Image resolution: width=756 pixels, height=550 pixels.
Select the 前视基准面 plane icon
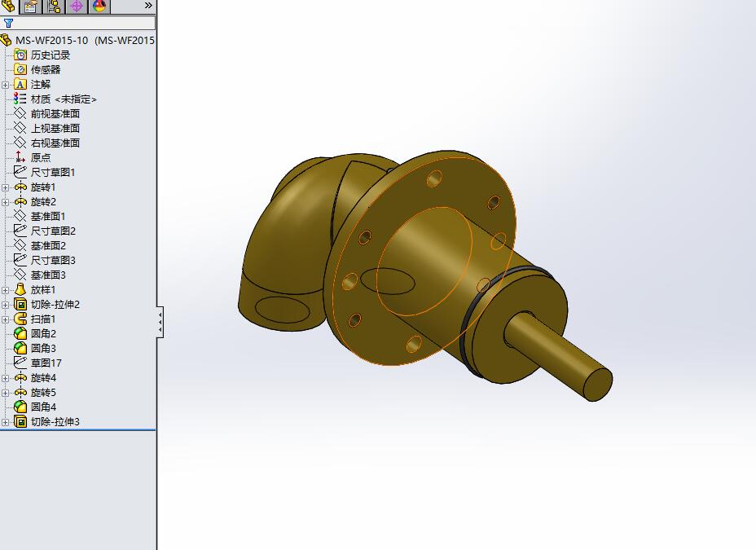(20, 114)
